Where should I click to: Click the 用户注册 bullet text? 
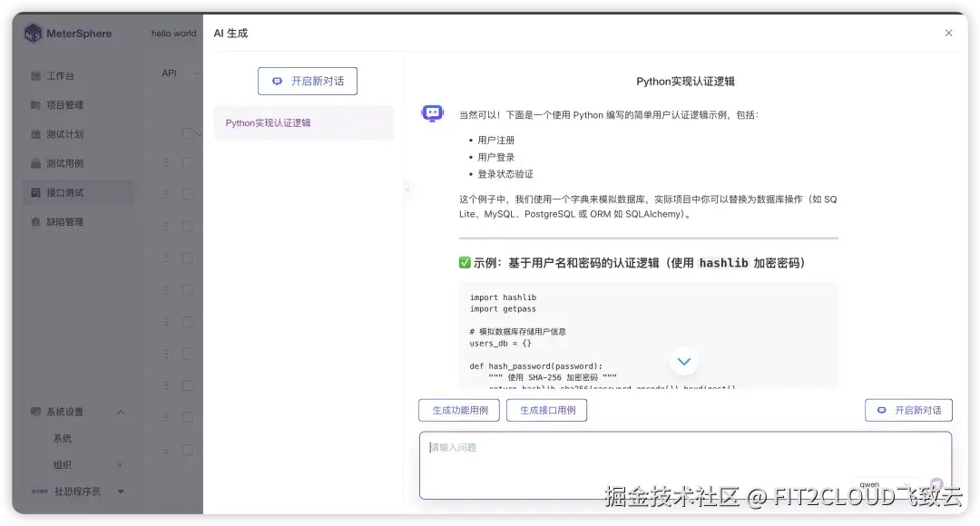click(496, 141)
